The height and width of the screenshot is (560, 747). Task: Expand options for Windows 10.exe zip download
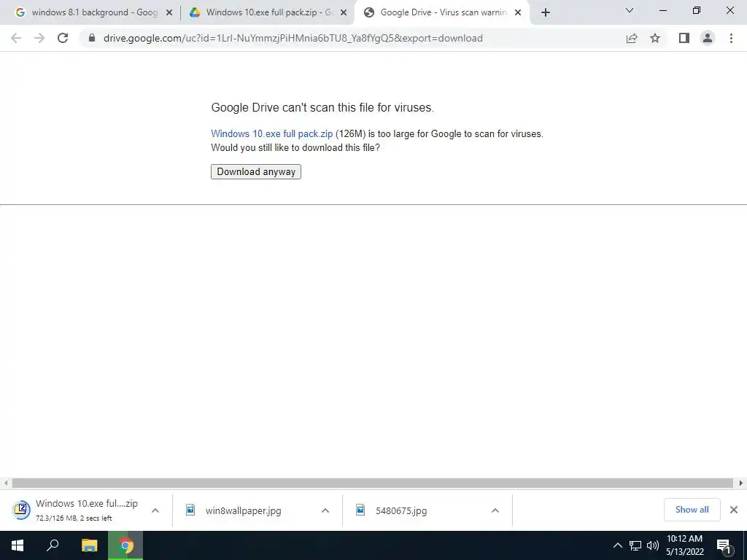pos(155,510)
